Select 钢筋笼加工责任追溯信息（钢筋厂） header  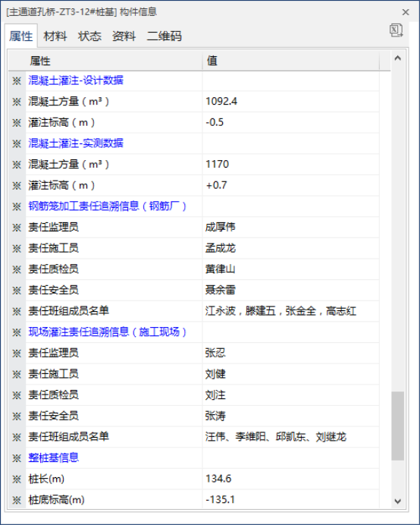(x=107, y=206)
